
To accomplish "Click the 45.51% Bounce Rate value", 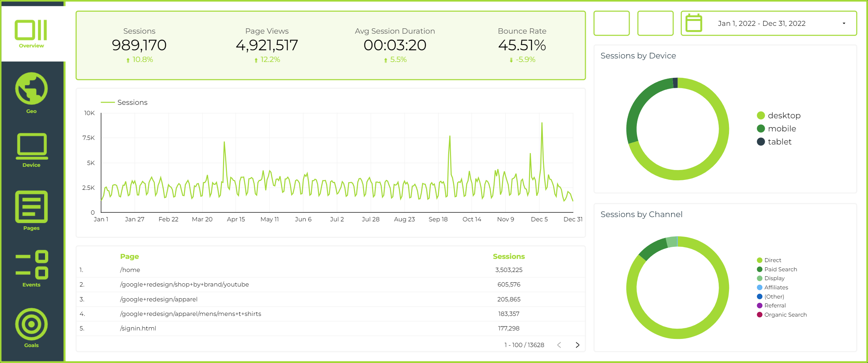I will (x=522, y=45).
